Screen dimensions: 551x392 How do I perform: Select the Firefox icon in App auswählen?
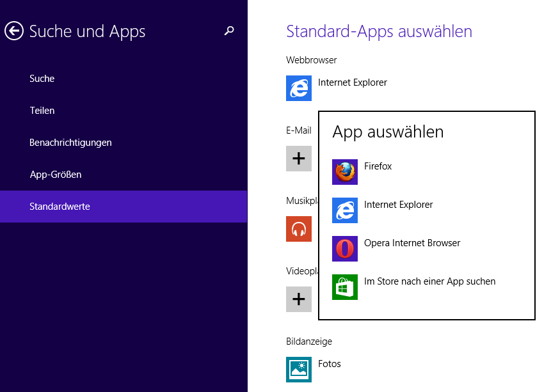(x=345, y=172)
